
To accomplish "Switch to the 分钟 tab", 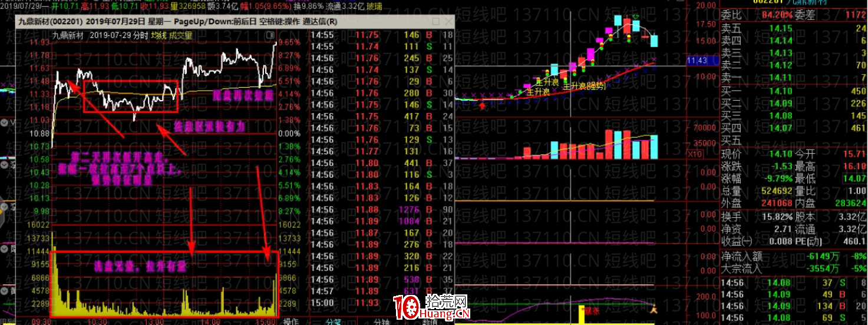I will pyautogui.click(x=381, y=321).
